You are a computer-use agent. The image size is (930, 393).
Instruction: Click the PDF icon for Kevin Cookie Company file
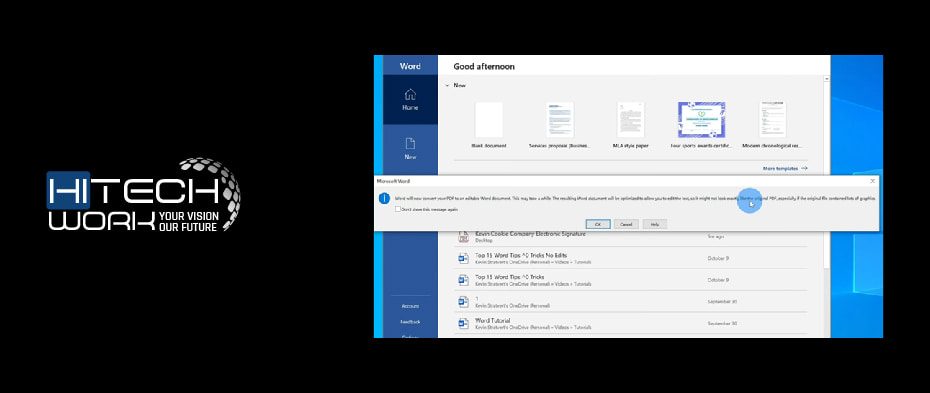click(x=463, y=237)
